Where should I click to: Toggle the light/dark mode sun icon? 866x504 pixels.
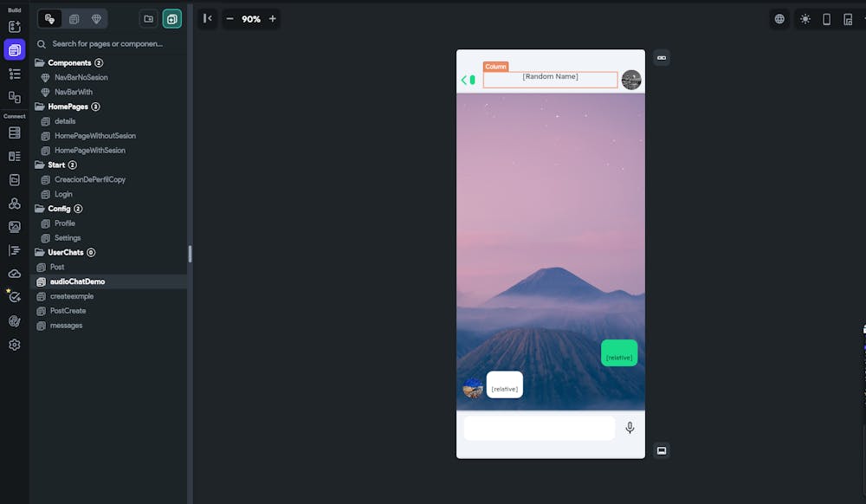click(805, 19)
